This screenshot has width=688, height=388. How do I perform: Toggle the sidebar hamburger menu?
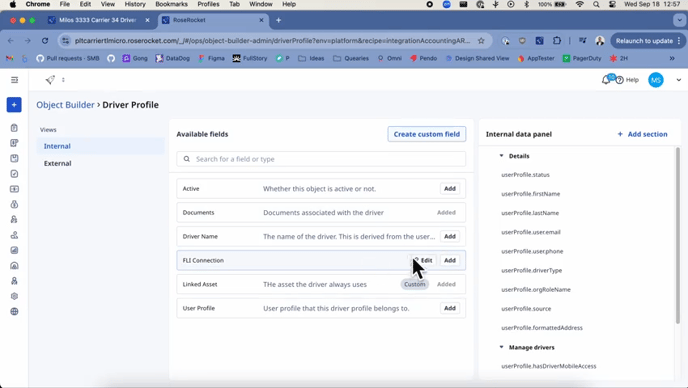coord(14,80)
